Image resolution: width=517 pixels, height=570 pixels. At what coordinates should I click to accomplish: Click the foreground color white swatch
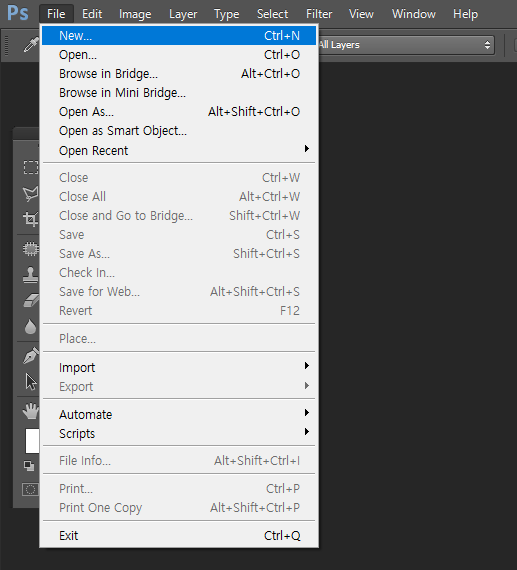click(x=32, y=441)
